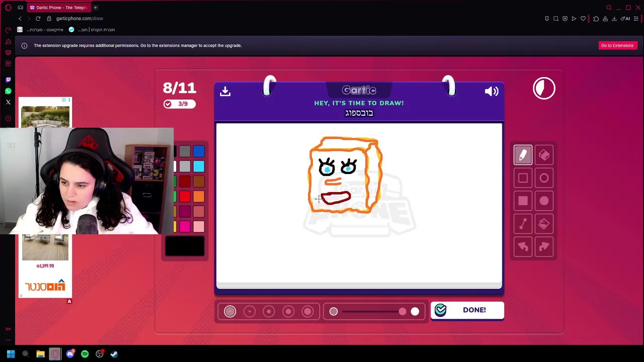Select the straight line tool
The height and width of the screenshot is (362, 644).
click(x=523, y=224)
